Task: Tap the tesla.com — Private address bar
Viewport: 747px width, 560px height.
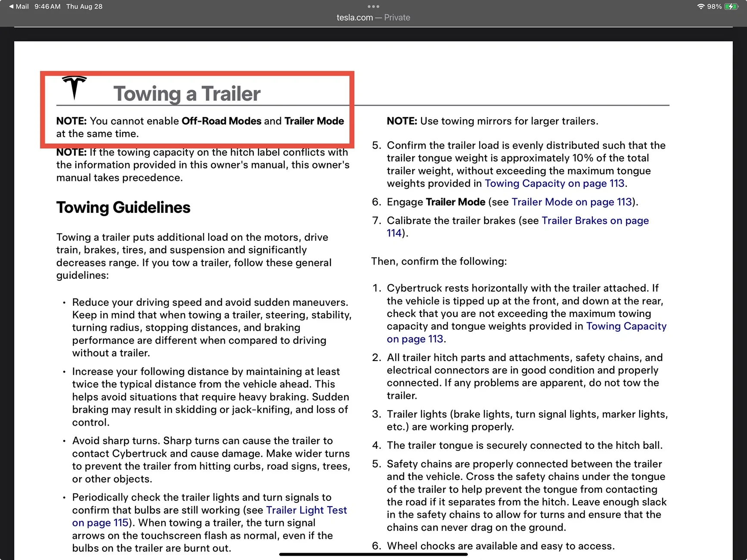Action: click(373, 18)
